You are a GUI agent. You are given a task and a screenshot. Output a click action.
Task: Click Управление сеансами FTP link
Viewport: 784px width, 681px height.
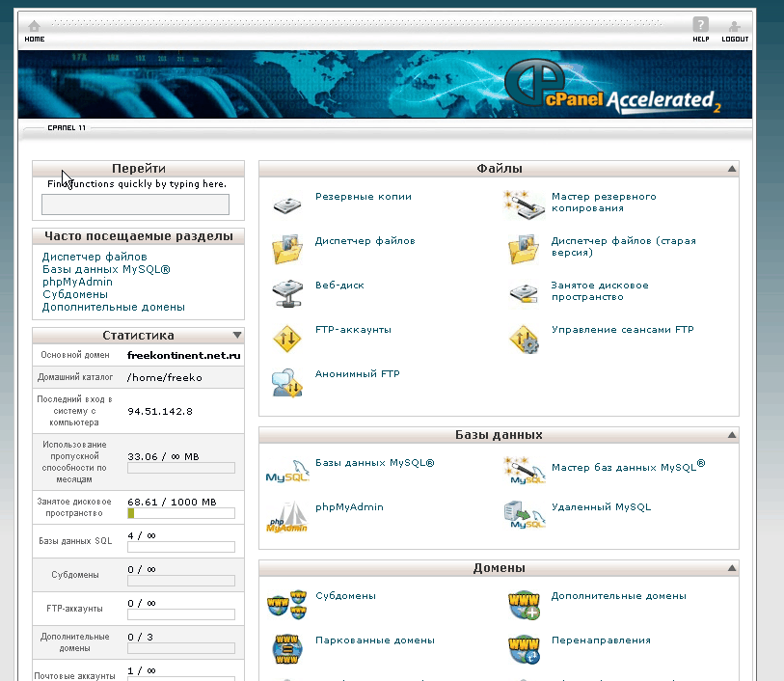click(x=622, y=330)
